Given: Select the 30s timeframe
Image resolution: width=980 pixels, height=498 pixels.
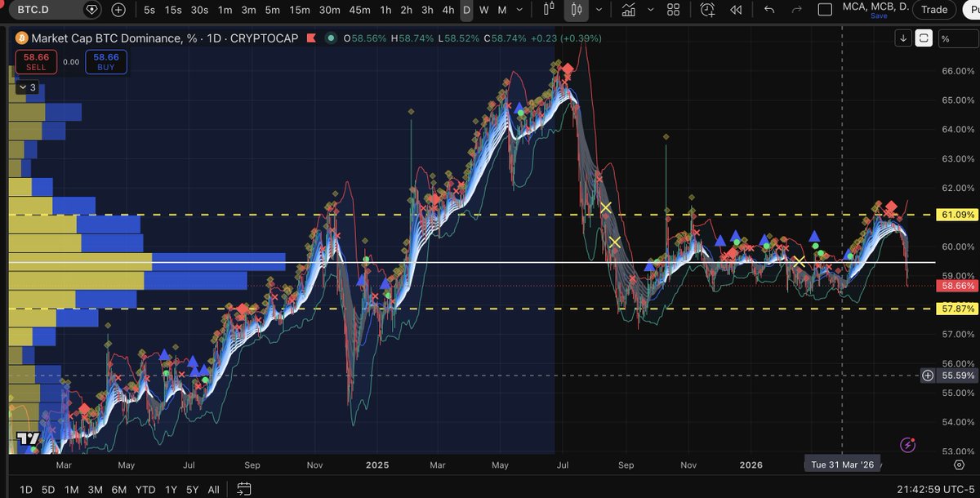Looking at the screenshot, I should 199,10.
